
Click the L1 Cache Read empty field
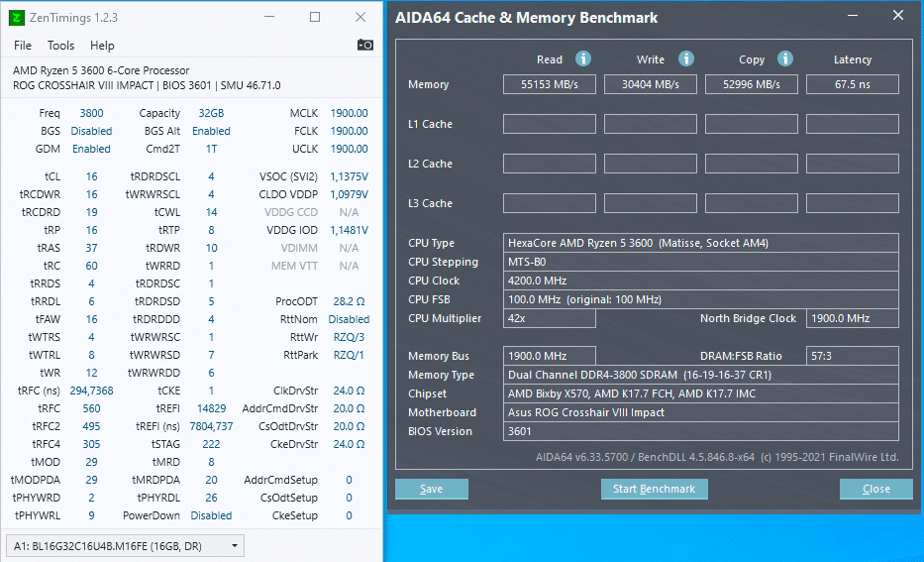550,124
